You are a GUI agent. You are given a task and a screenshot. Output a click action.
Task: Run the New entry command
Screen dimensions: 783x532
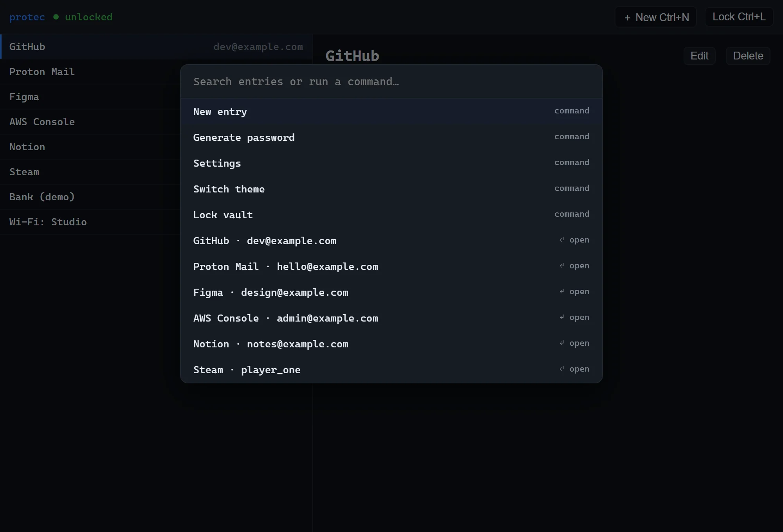[x=391, y=111]
